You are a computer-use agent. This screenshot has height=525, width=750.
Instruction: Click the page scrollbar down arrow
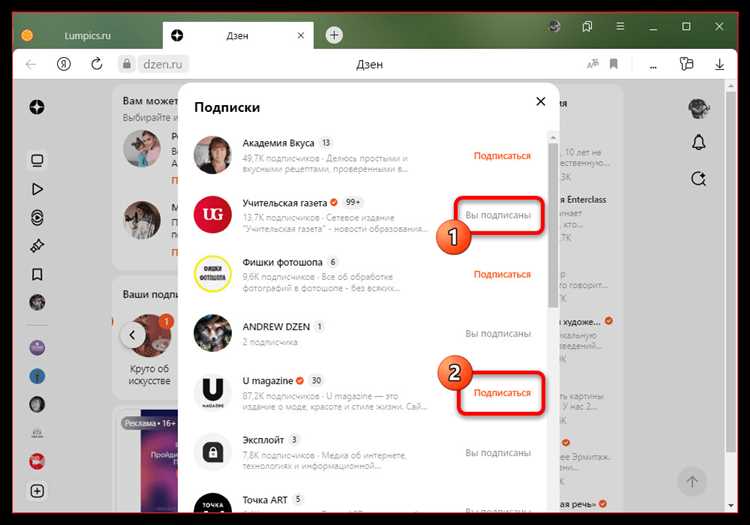point(730,505)
